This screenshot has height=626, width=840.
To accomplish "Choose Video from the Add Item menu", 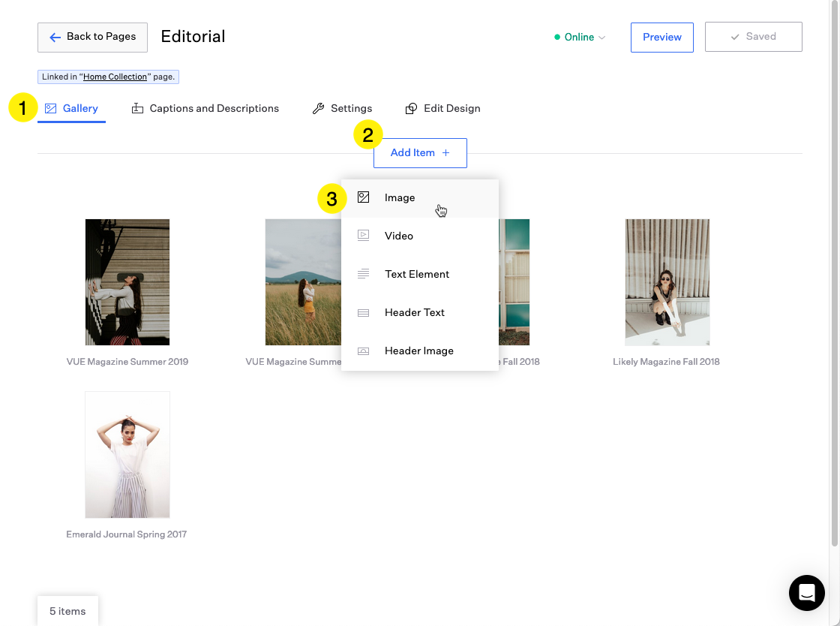I will click(420, 236).
